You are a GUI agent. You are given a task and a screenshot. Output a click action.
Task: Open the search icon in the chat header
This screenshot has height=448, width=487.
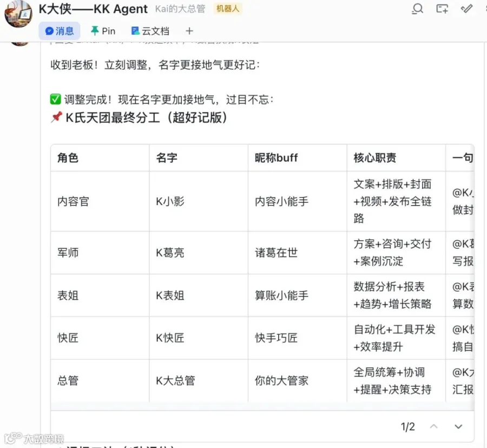click(417, 9)
